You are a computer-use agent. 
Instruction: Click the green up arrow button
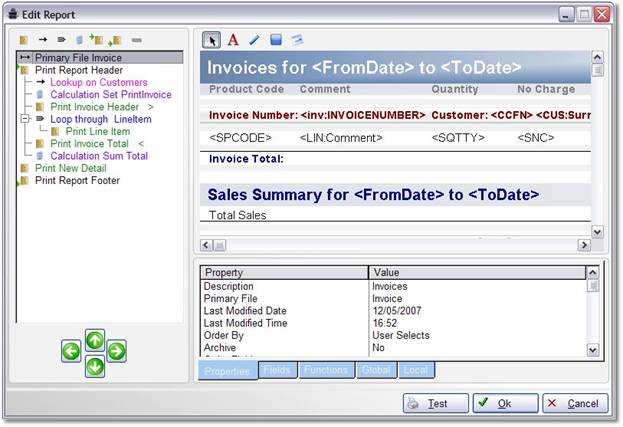94,339
